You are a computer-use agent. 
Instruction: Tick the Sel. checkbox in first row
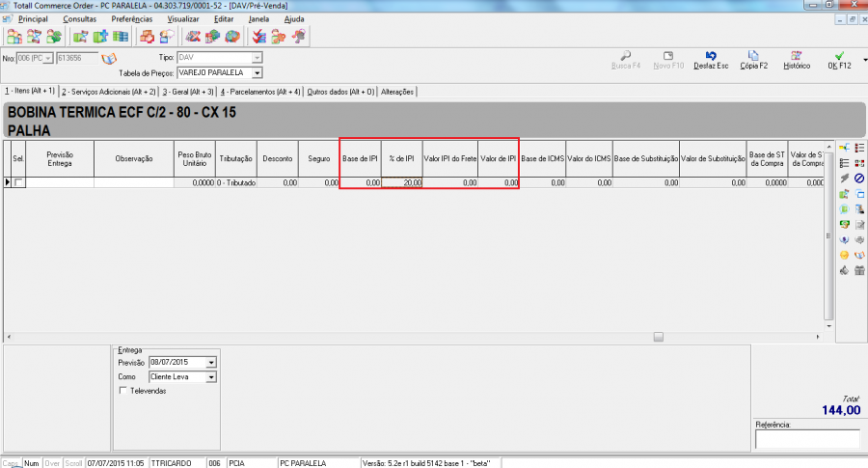(20, 182)
